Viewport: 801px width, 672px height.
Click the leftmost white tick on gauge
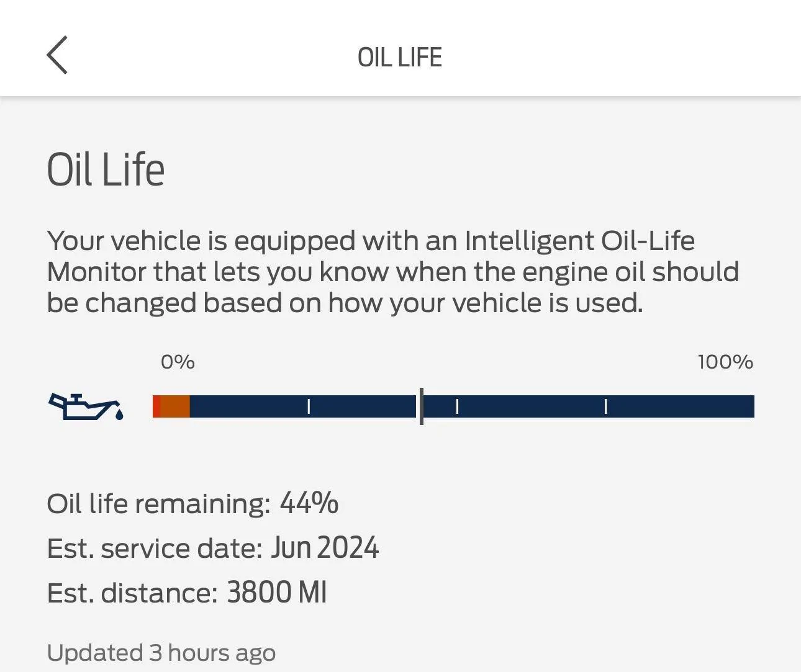tap(309, 406)
